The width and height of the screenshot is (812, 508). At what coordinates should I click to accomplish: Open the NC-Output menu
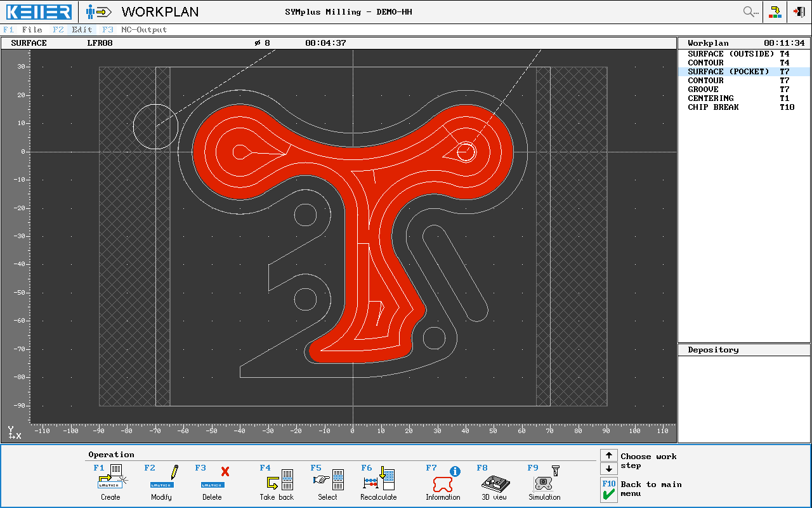pos(144,30)
